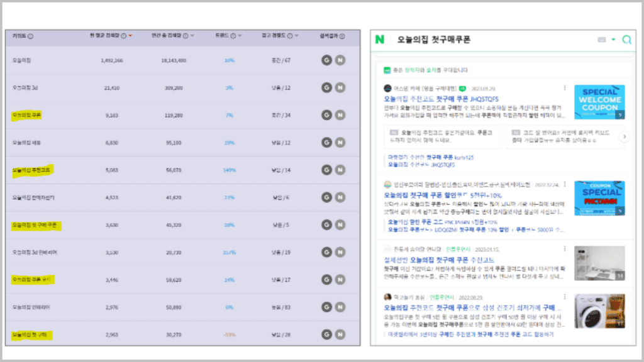Click the G icon in the 3,530 row
644x362 pixels.
pos(326,252)
